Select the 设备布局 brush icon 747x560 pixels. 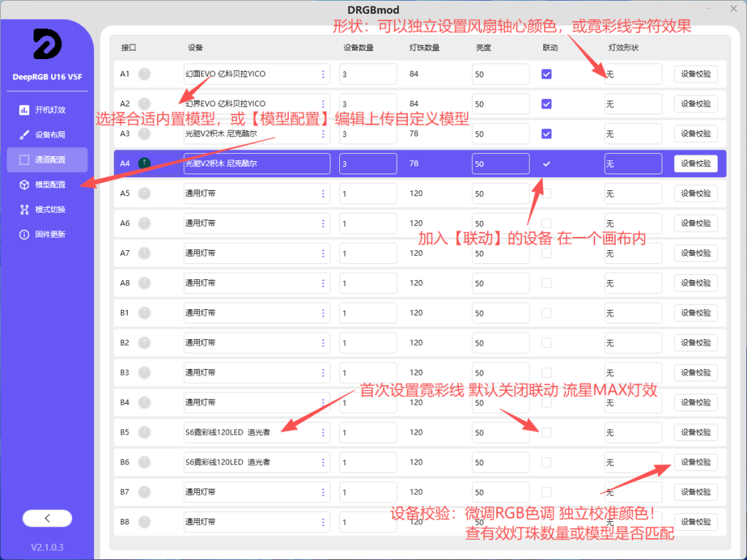24,135
